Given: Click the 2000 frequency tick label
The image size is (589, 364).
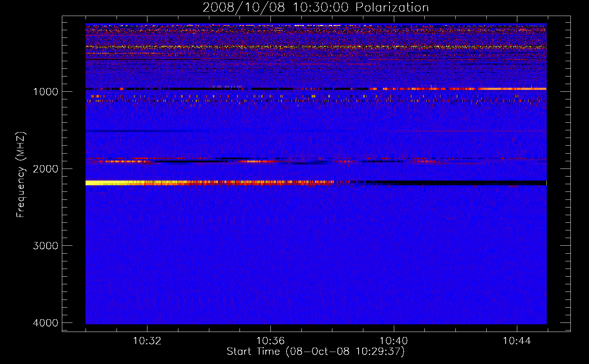Looking at the screenshot, I should pos(46,169).
